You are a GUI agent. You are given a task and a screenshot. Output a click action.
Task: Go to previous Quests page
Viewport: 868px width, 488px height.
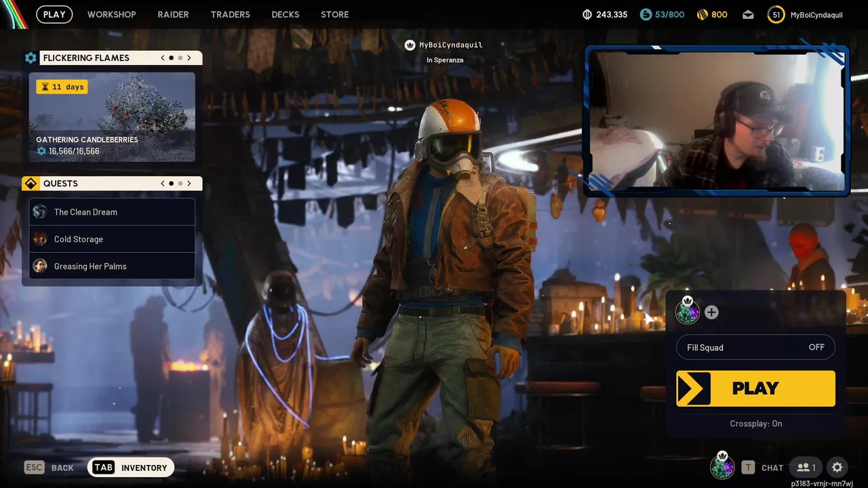click(163, 184)
